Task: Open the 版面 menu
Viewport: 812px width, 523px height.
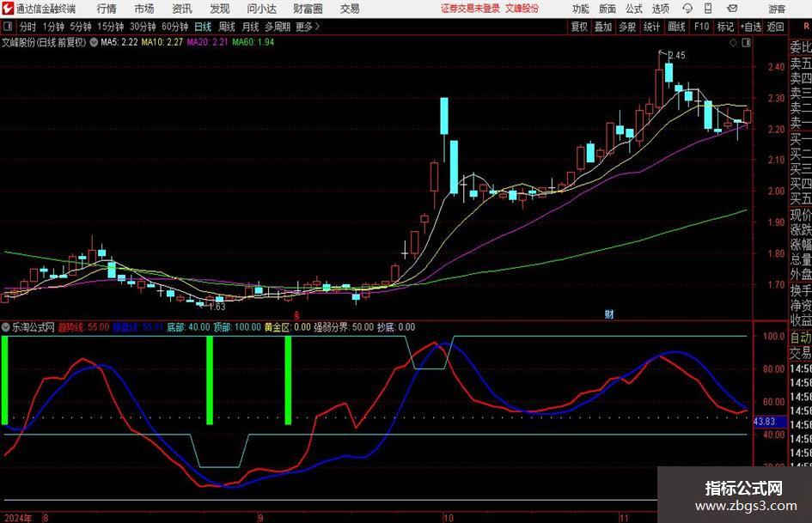Action: 607,9
